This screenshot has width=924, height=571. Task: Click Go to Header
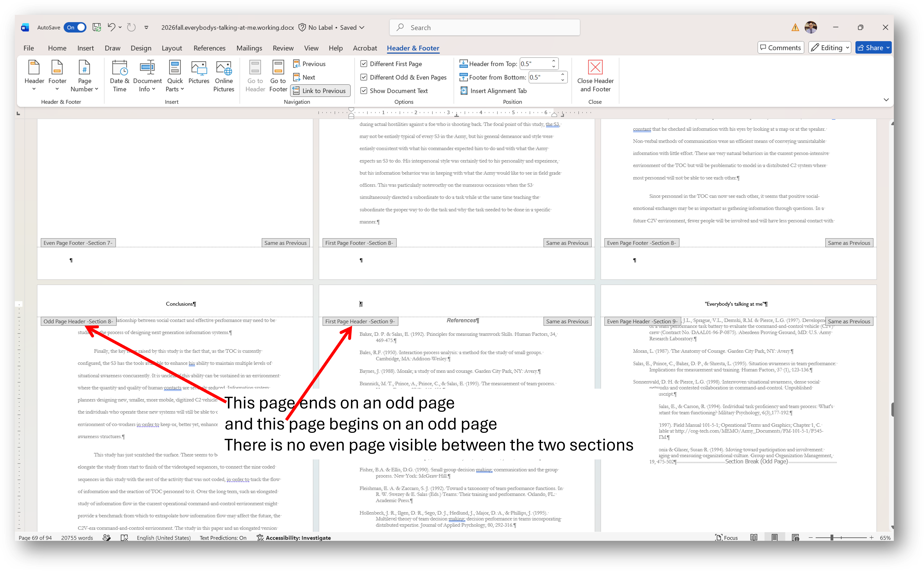click(255, 75)
